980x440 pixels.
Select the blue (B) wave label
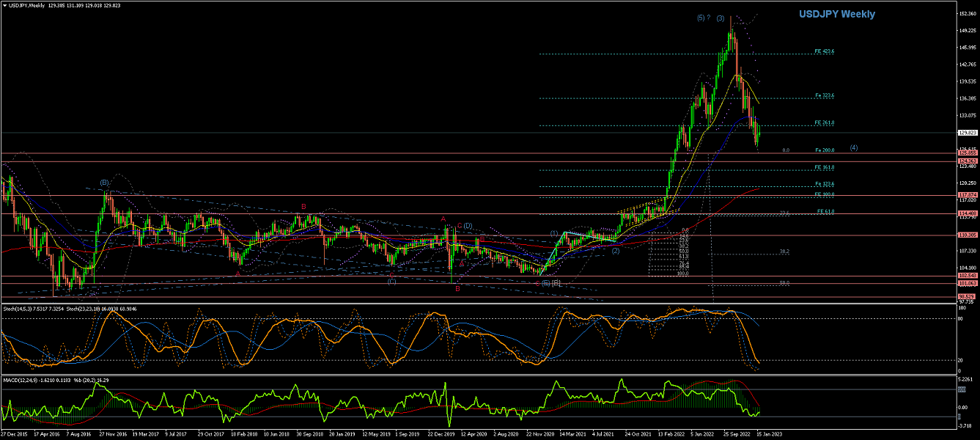(x=105, y=182)
